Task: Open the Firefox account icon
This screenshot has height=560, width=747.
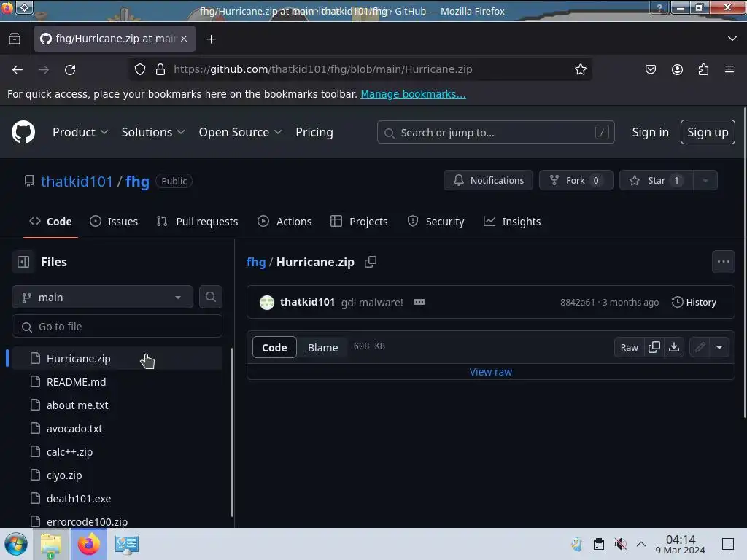Action: click(x=677, y=69)
